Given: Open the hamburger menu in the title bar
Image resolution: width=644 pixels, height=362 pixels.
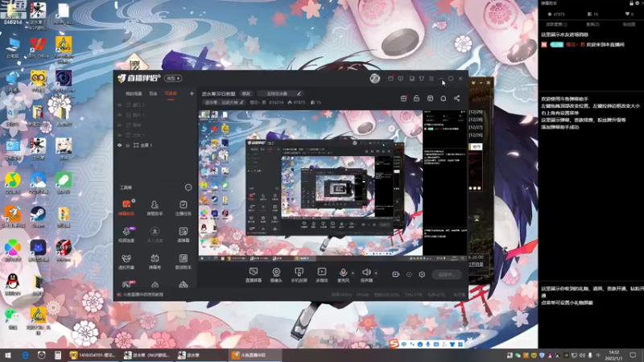Looking at the screenshot, I should pyautogui.click(x=431, y=78).
